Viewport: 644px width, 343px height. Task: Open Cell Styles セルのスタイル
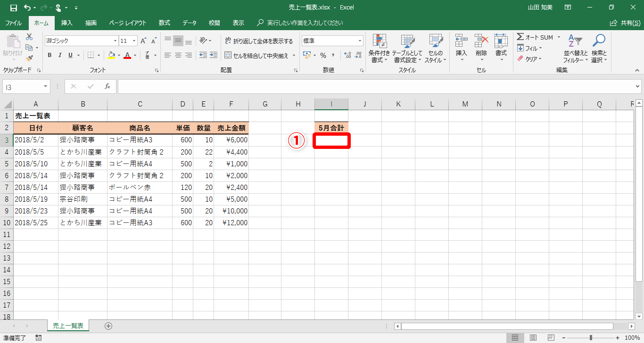pyautogui.click(x=436, y=49)
